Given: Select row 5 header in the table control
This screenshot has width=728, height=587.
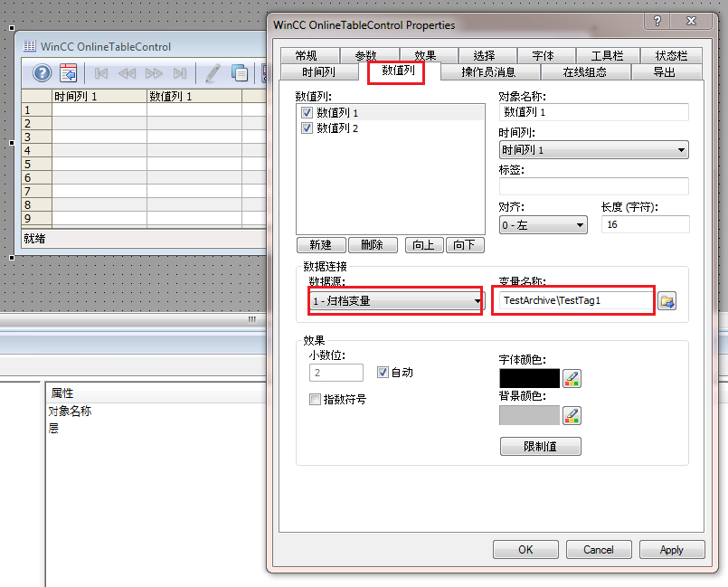Looking at the screenshot, I should tap(37, 164).
